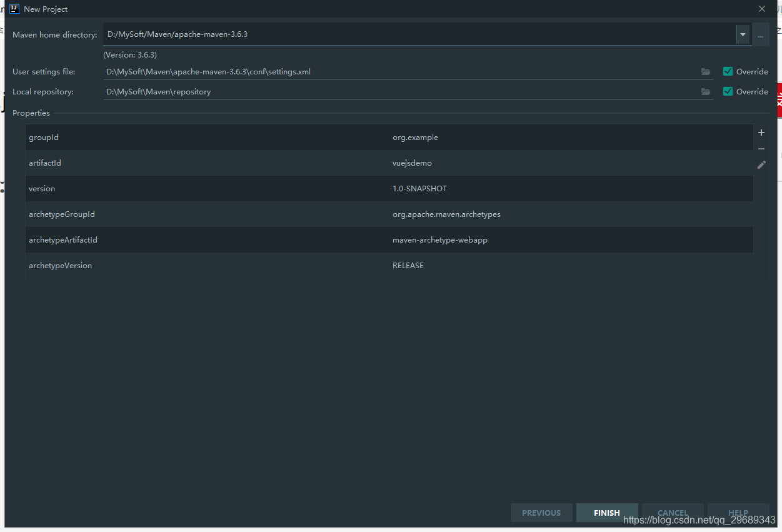Click the Properties section label
Screen dimensions: 782x532
coord(31,113)
